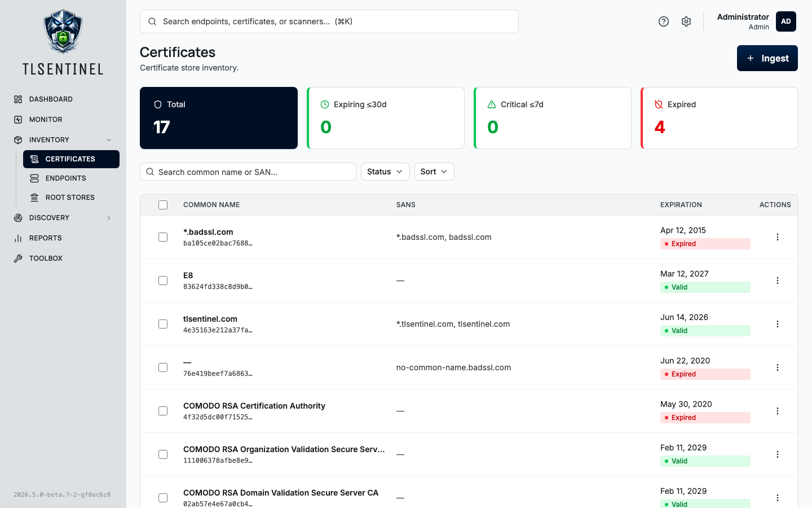Check the COMODO RSA Organization Validation row

(163, 454)
